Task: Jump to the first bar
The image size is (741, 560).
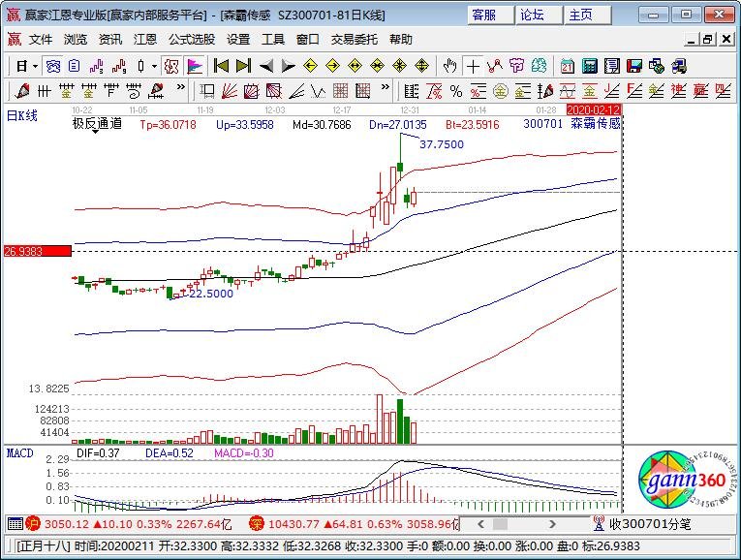Action: tap(221, 66)
